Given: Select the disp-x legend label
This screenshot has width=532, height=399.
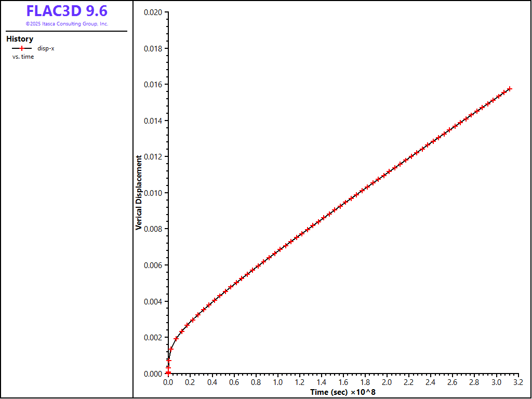Looking at the screenshot, I should (46, 48).
